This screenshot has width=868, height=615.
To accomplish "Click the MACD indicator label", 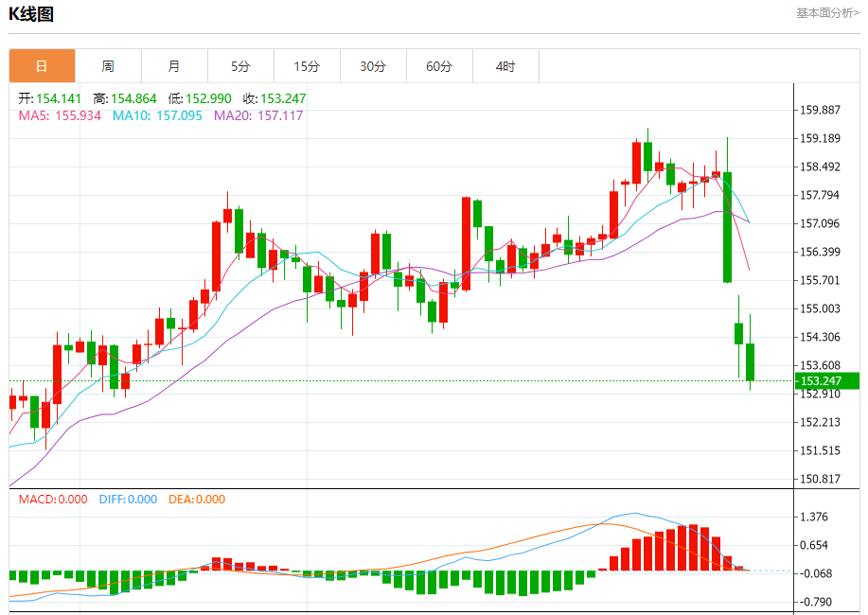I will 53,500.
